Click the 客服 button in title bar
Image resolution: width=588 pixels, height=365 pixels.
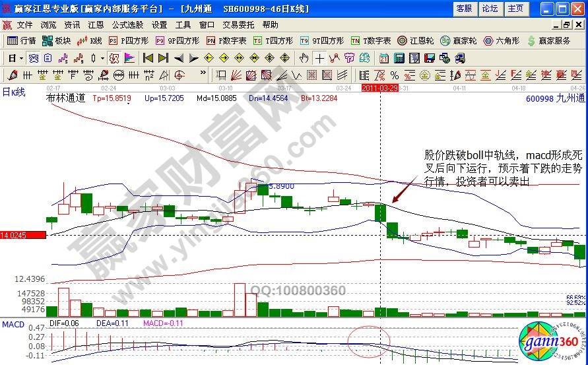coord(464,9)
